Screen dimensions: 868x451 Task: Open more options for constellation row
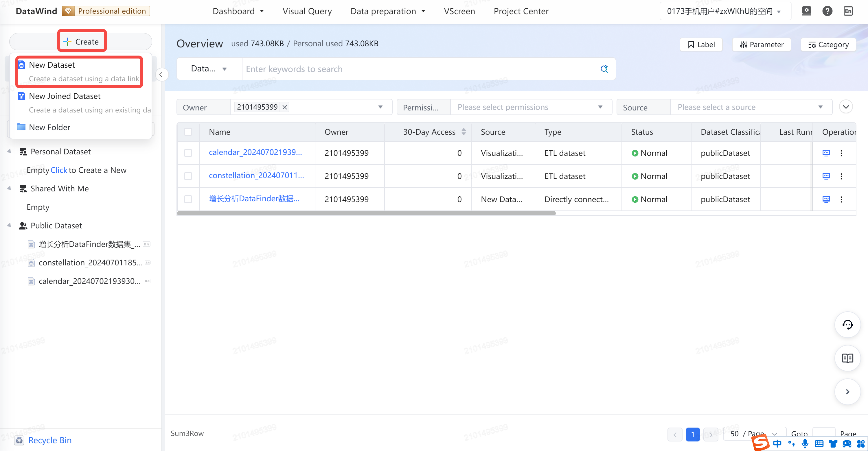(x=841, y=176)
